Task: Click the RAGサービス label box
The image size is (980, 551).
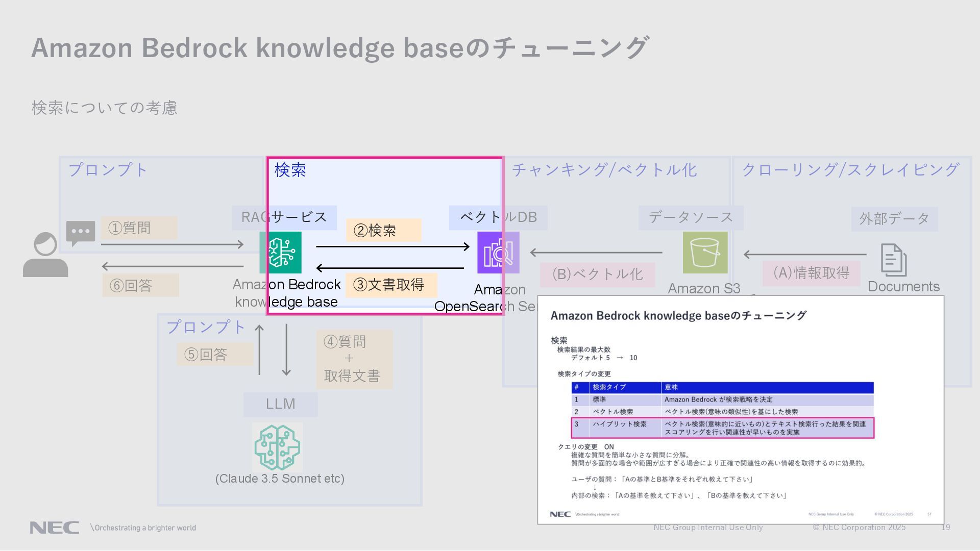Action: coord(284,217)
